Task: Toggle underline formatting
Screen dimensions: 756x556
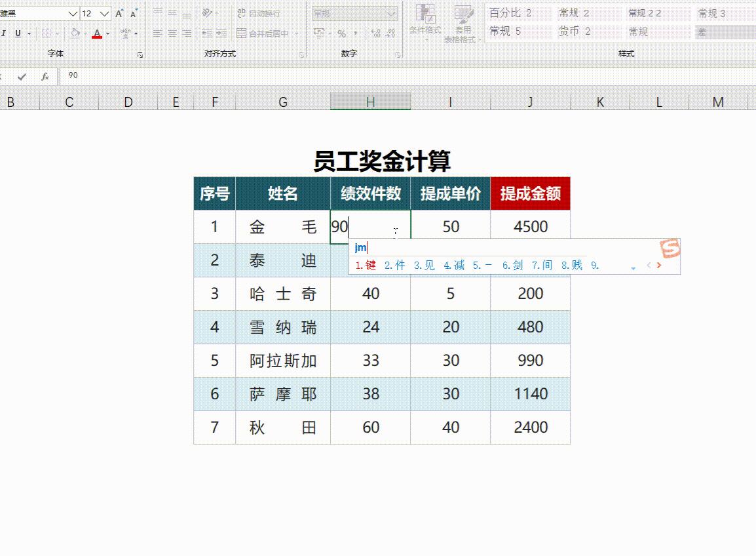Action: coord(17,33)
